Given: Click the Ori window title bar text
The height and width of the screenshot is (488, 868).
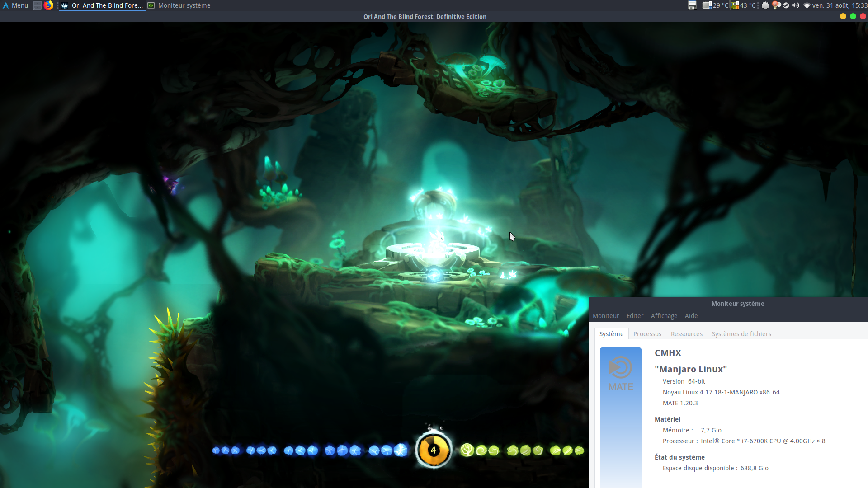Looking at the screenshot, I should point(425,17).
